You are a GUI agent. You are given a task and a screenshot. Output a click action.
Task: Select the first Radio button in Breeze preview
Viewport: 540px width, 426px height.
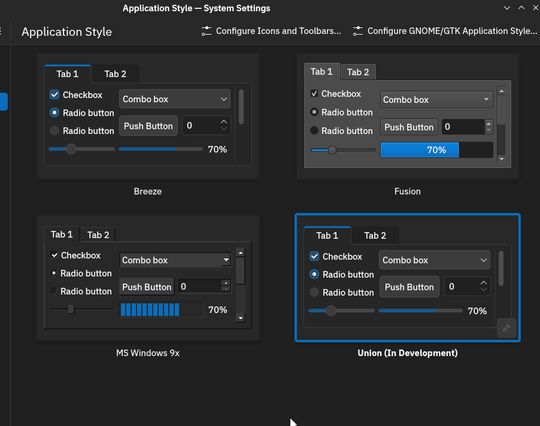[54, 113]
